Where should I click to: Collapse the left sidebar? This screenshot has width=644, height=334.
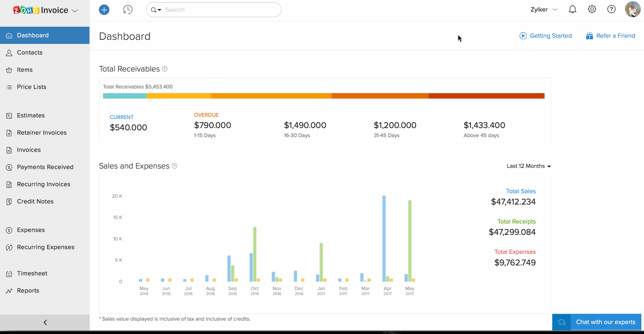(45, 323)
